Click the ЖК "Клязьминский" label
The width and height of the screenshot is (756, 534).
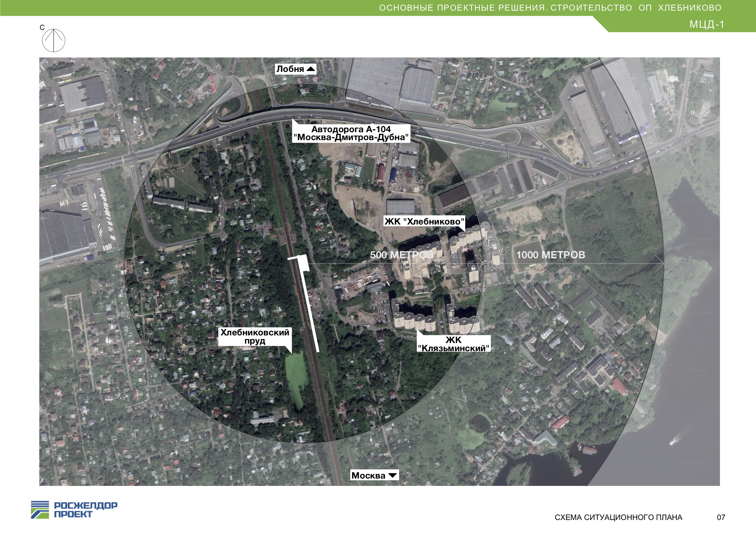point(453,344)
